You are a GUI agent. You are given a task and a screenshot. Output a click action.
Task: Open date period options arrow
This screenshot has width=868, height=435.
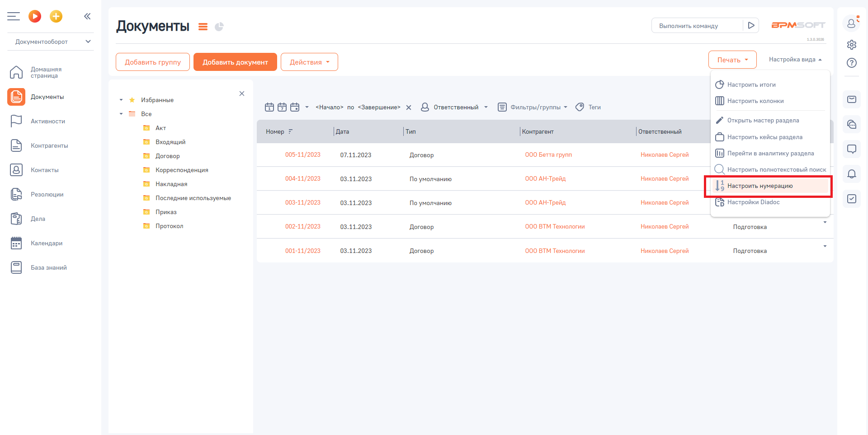pyautogui.click(x=307, y=107)
